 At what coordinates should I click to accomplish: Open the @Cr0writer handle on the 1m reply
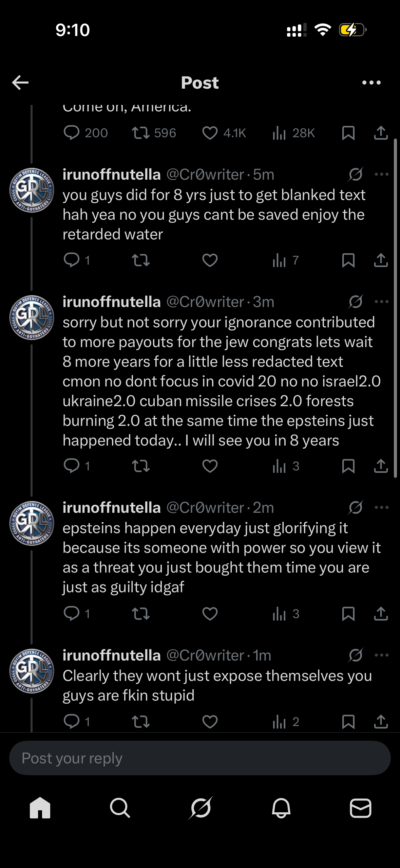click(205, 655)
